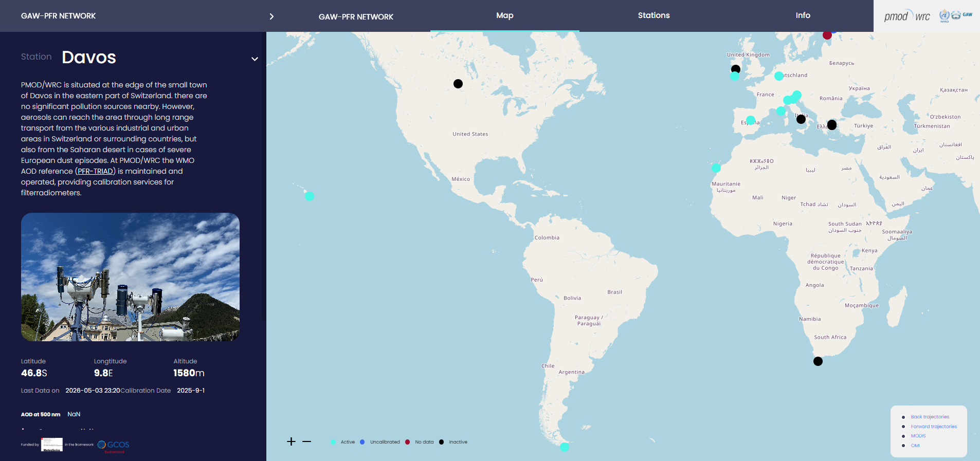Switch to the Stations tab
Viewport: 980px width, 461px height.
click(x=654, y=15)
